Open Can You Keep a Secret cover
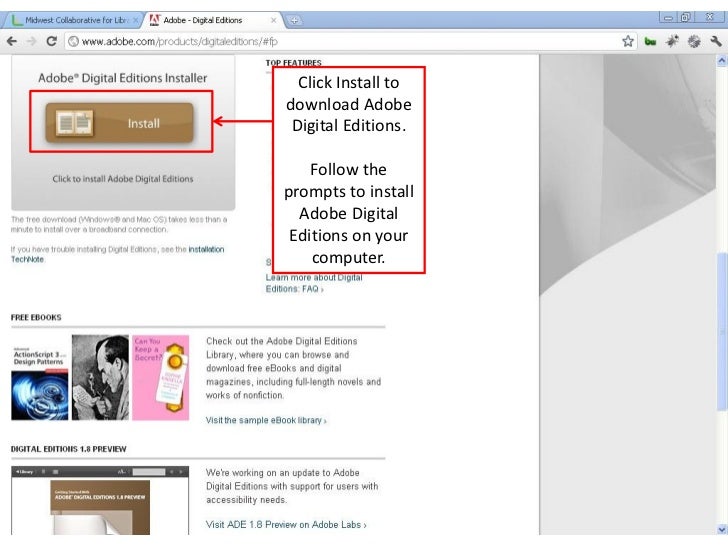The height and width of the screenshot is (546, 728). click(161, 377)
